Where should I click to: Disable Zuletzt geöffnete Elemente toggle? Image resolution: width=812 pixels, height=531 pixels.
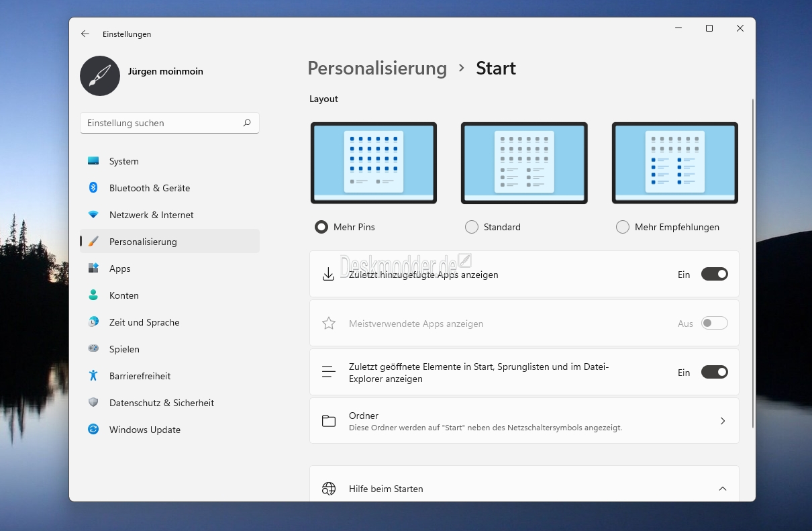[715, 372]
